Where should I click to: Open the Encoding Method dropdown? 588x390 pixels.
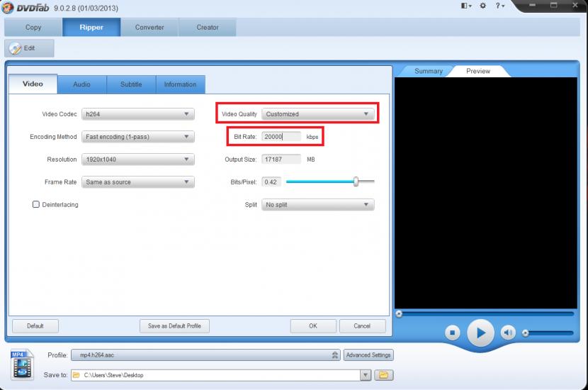(x=138, y=137)
